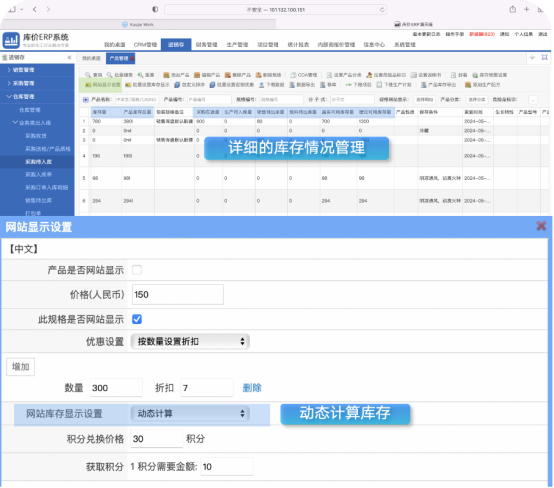Click the 库存预警设置 gear icon
Image resolution: width=554 pixels, height=488 pixels.
[x=475, y=75]
